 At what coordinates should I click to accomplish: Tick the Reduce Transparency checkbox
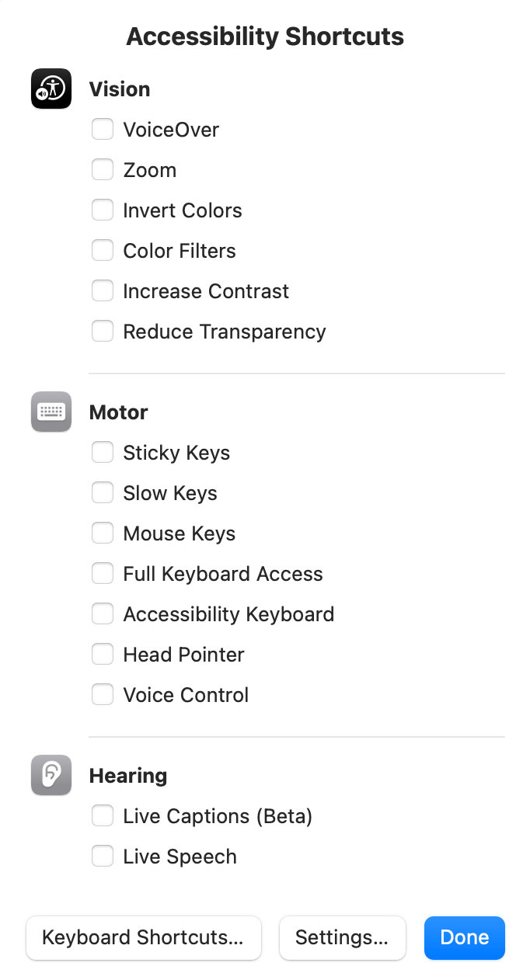pyautogui.click(x=103, y=331)
